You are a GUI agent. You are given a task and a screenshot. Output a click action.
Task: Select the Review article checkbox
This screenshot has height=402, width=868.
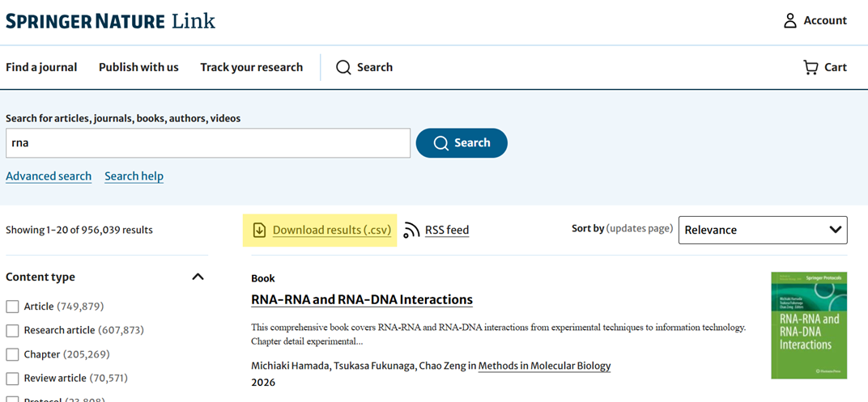(12, 379)
